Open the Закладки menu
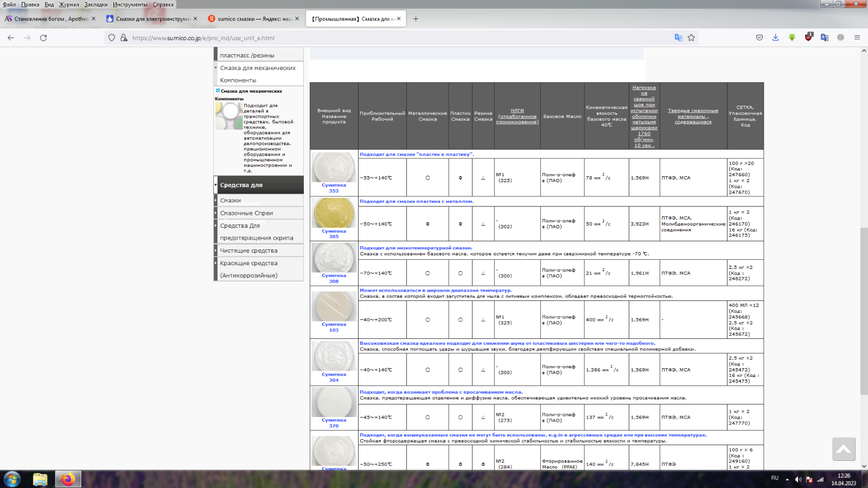868x488 pixels. (96, 4)
